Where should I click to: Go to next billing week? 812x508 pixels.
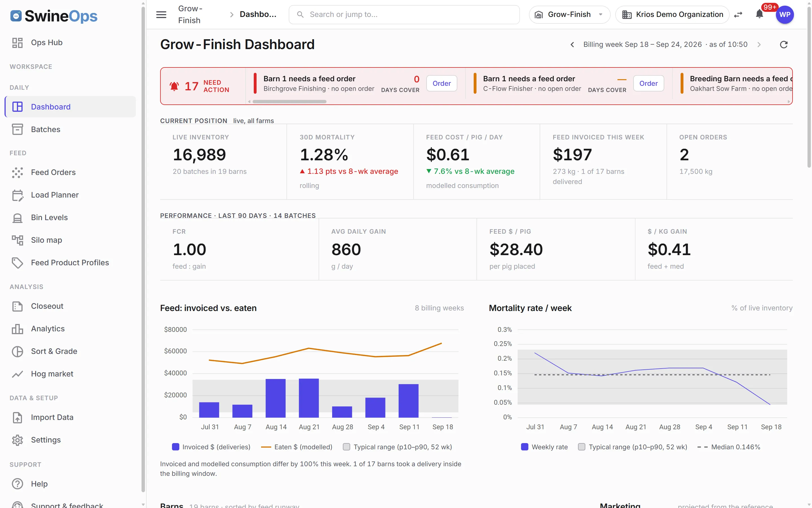pos(759,44)
